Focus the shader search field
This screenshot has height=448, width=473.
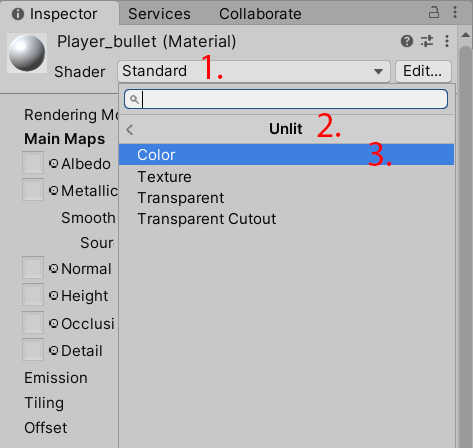pos(286,99)
